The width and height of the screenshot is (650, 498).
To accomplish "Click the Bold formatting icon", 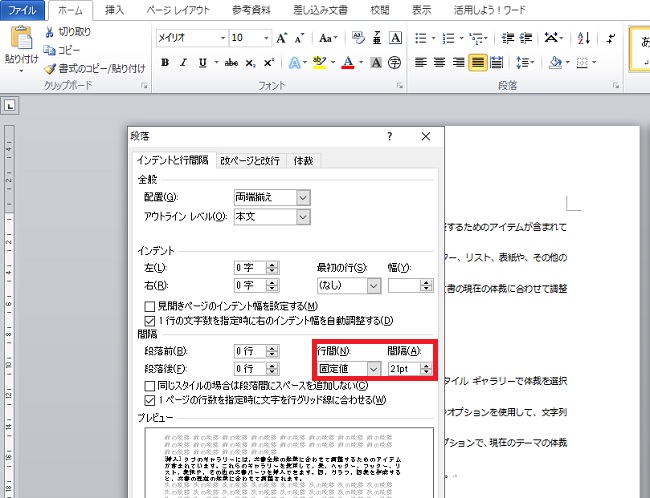I will (x=165, y=62).
